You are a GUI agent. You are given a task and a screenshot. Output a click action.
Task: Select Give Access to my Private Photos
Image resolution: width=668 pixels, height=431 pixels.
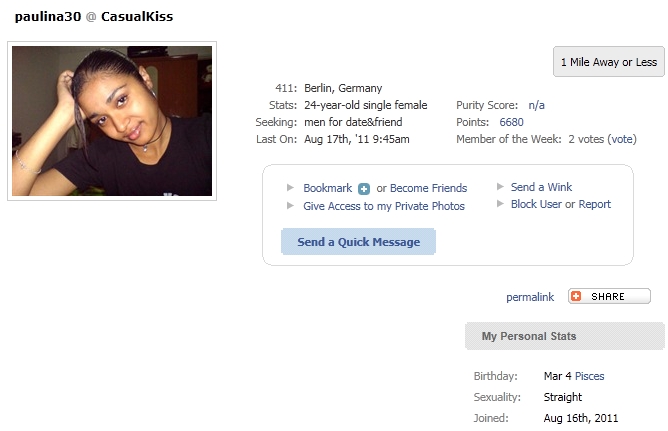click(x=384, y=206)
